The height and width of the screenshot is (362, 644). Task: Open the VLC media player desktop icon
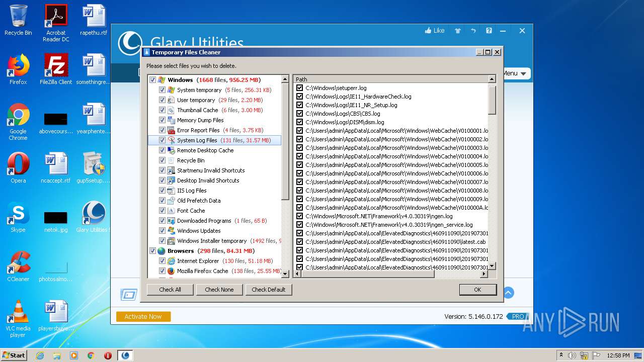point(18,319)
